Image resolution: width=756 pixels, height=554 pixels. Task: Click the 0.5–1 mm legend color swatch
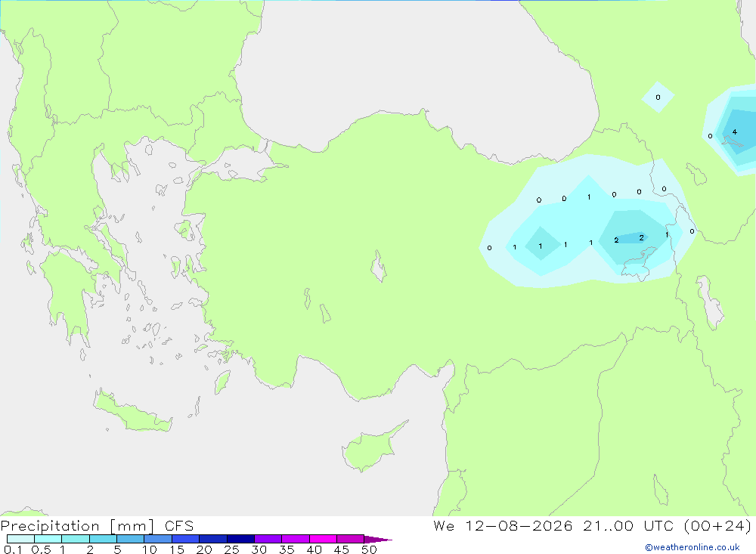(x=48, y=539)
